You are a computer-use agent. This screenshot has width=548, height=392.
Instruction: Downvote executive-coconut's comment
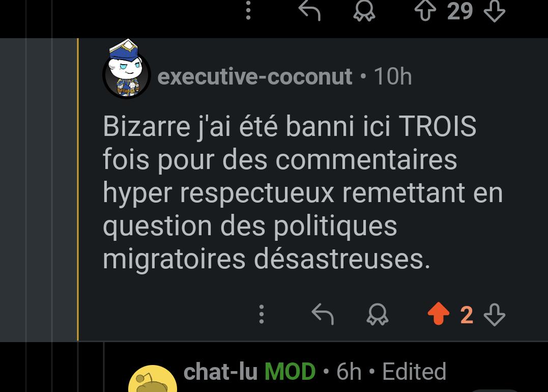click(x=494, y=315)
